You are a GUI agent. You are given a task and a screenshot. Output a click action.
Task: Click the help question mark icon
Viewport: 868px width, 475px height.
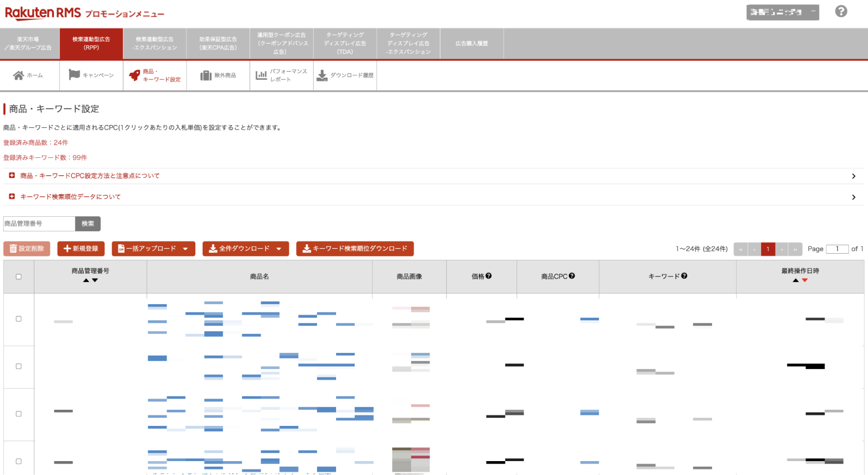pyautogui.click(x=841, y=11)
